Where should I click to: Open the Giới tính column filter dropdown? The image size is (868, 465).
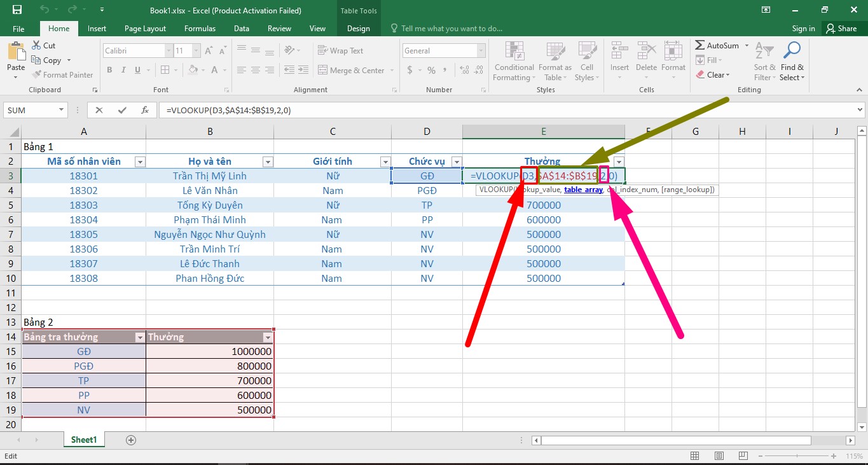pos(385,162)
